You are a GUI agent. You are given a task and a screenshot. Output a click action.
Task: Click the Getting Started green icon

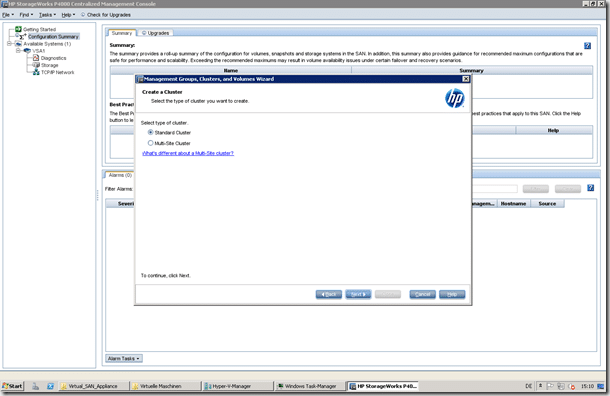18,29
